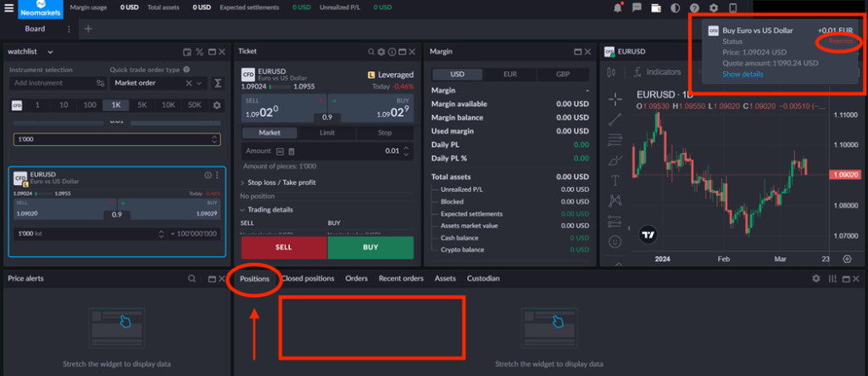The height and width of the screenshot is (376, 868).
Task: Select the trend line drawing tool
Action: (615, 119)
